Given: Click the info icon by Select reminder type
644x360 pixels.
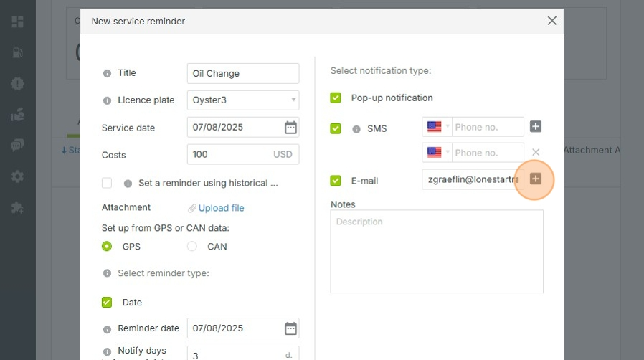Looking at the screenshot, I should pos(107,273).
